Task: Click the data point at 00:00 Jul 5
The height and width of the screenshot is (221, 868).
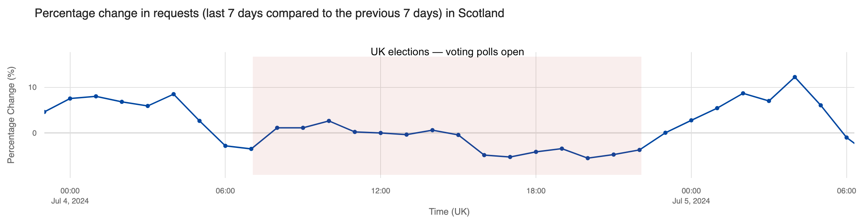Action: 691,120
